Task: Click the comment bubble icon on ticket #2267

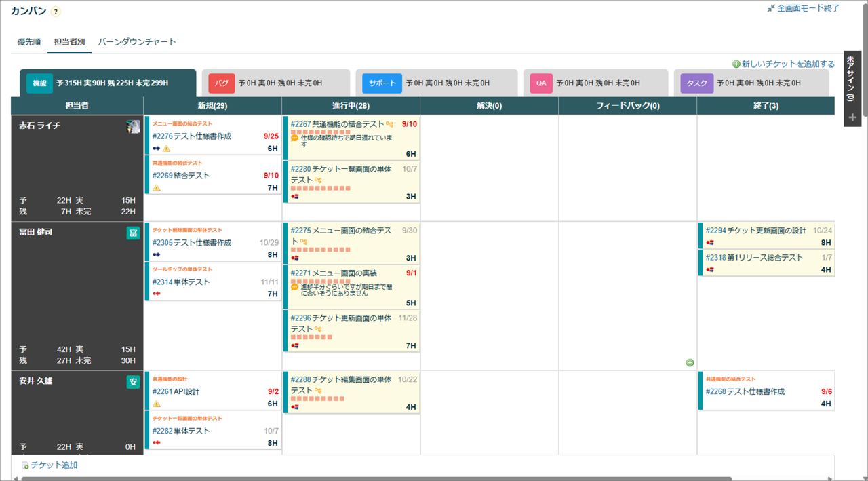Action: [295, 138]
